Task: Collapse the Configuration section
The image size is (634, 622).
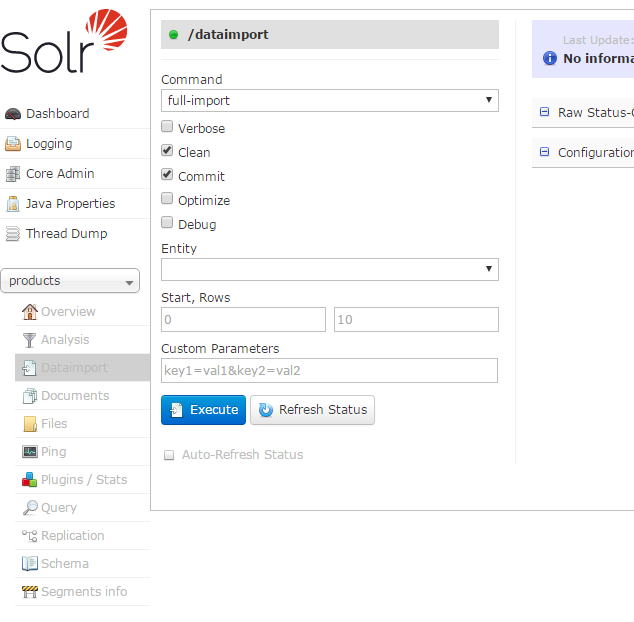Action: (x=545, y=152)
